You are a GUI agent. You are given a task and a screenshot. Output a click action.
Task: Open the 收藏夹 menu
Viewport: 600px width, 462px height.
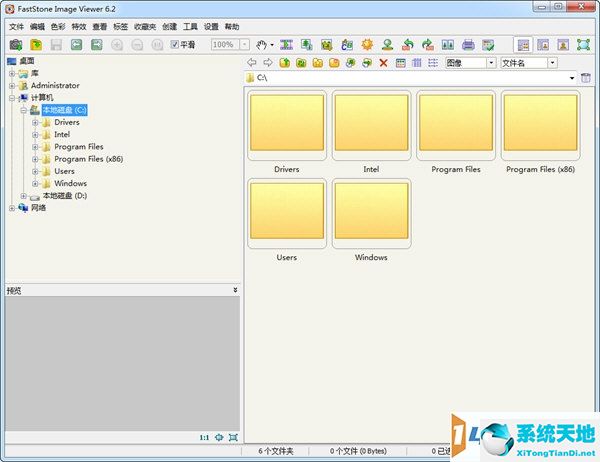(x=145, y=26)
